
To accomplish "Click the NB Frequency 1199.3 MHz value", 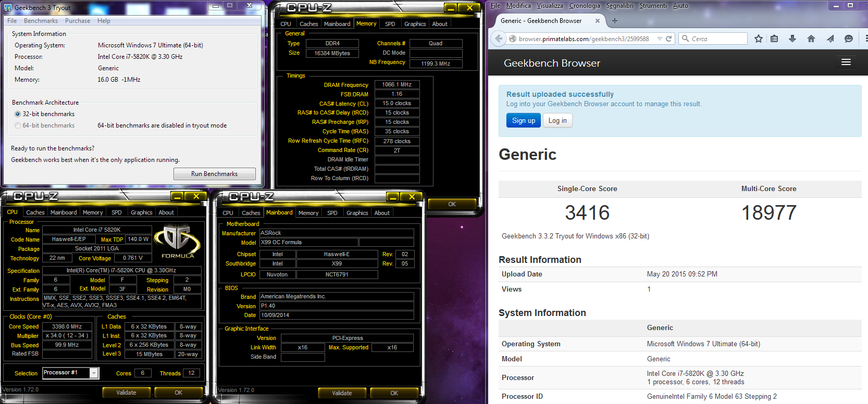I will click(436, 64).
